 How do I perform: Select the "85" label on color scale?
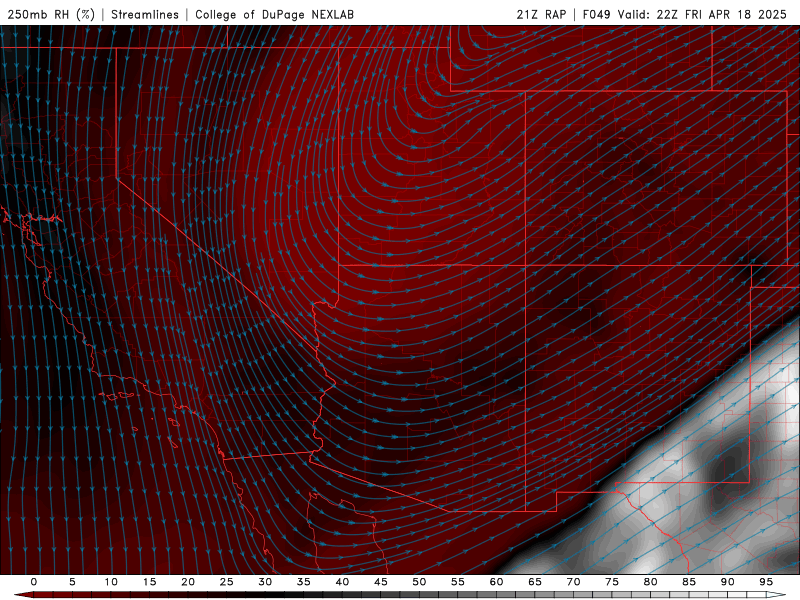pyautogui.click(x=689, y=582)
